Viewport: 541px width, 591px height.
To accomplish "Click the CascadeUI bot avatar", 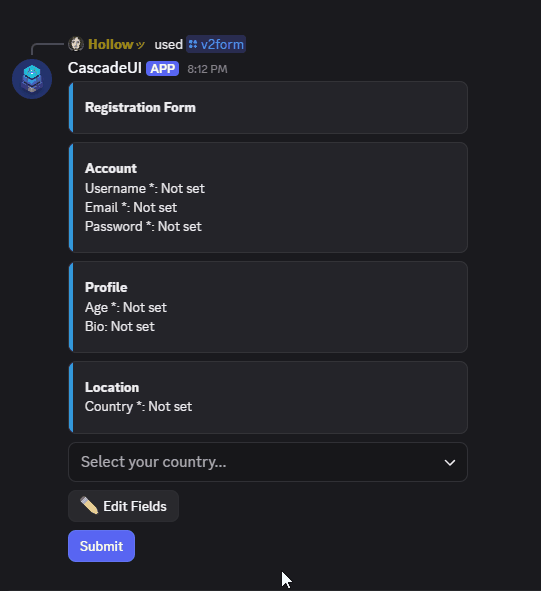I will pyautogui.click(x=32, y=79).
